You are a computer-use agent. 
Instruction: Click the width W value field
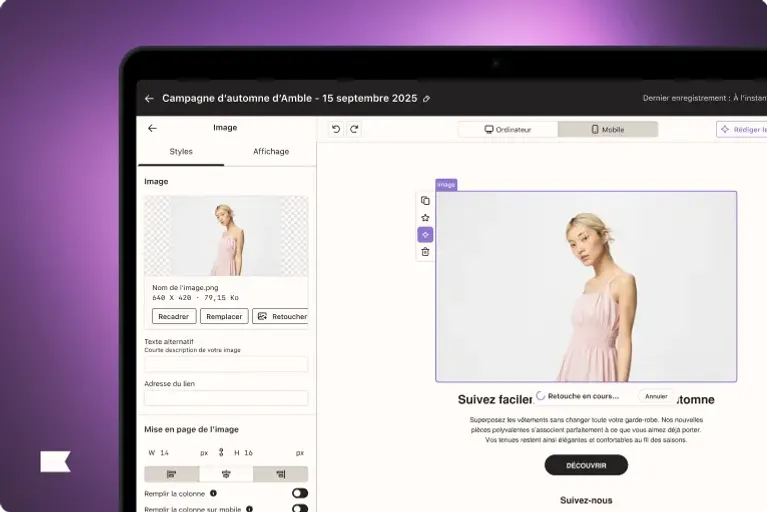pos(179,453)
